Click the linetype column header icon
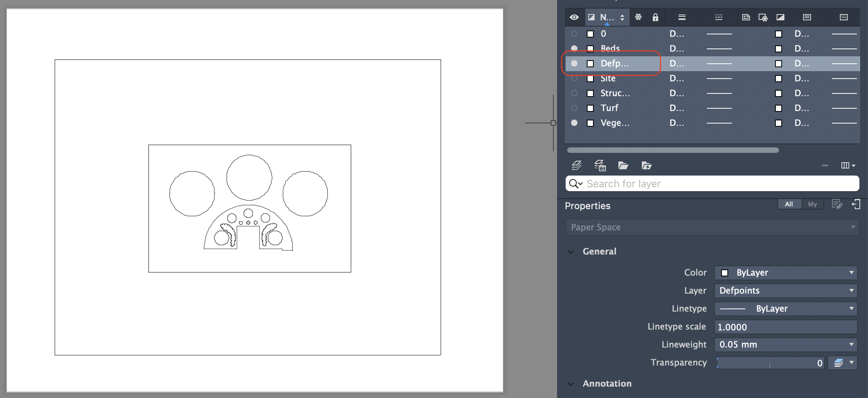This screenshot has width=868, height=398. click(719, 17)
